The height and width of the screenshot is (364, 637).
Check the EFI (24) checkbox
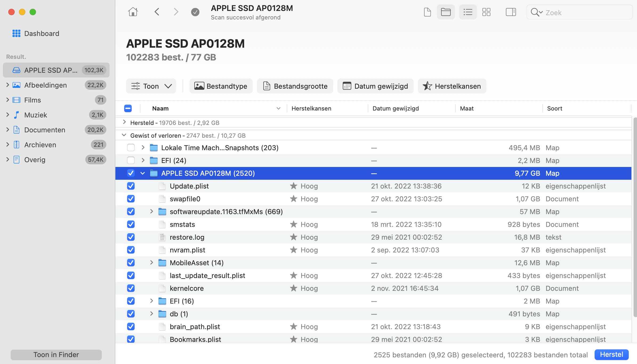pos(131,160)
